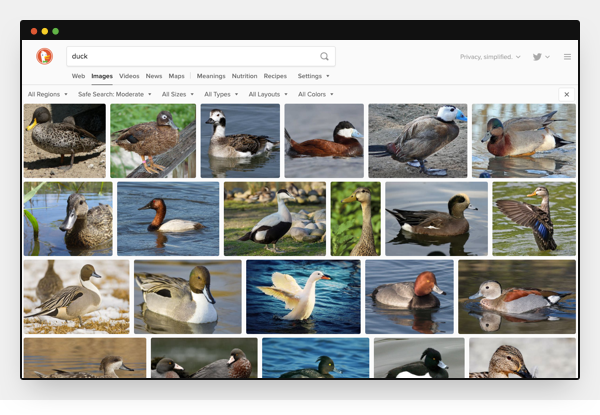Click the green window maximize dot

(x=55, y=31)
